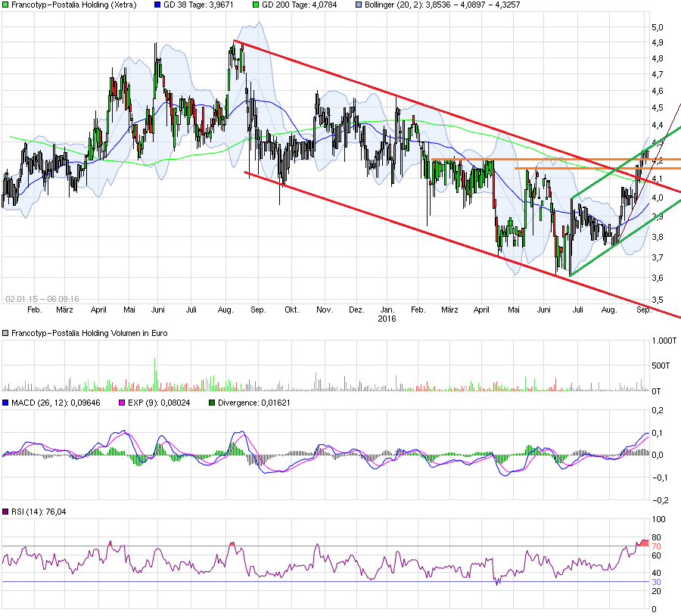Viewport: 681px width, 616px height.
Task: Click the 'Divergence: 0,01621' label
Action: 254,403
